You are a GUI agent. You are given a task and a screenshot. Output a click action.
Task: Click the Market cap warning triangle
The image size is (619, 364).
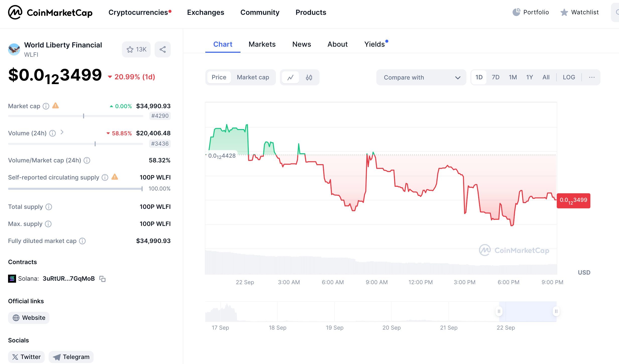coord(55,106)
